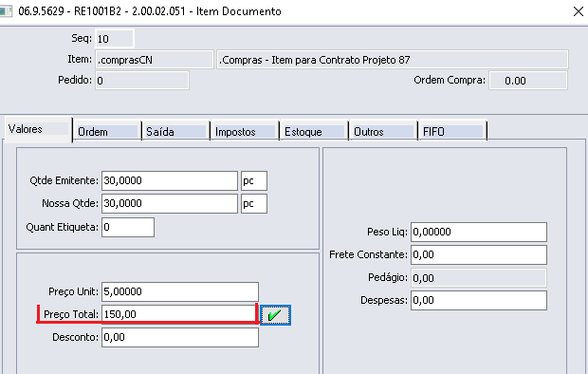Click the Ordem Compra label
Viewport: 588px width, 374px height.
[x=450, y=80]
